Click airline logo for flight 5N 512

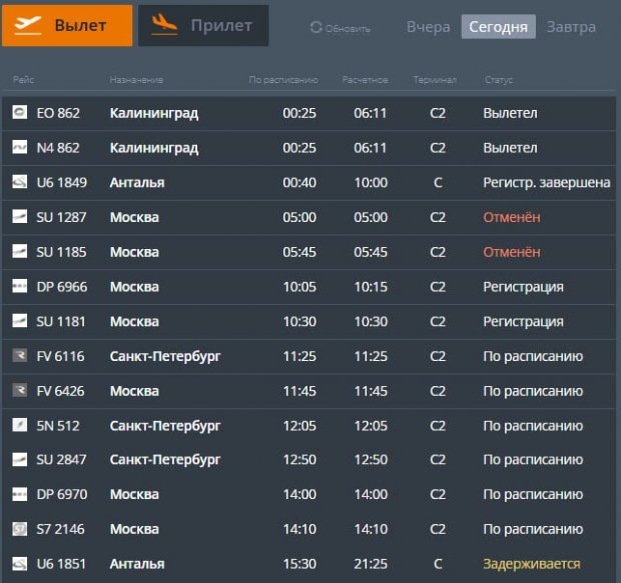click(x=20, y=425)
